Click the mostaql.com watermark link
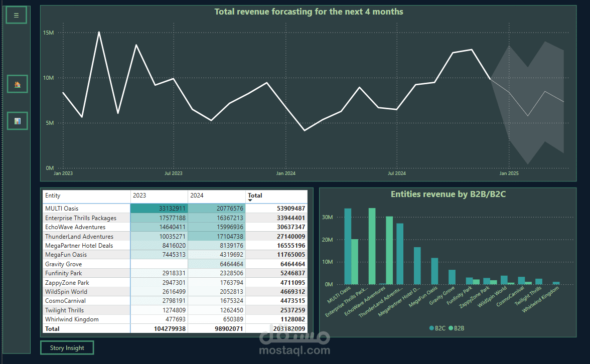The image size is (590, 364). coord(294,350)
